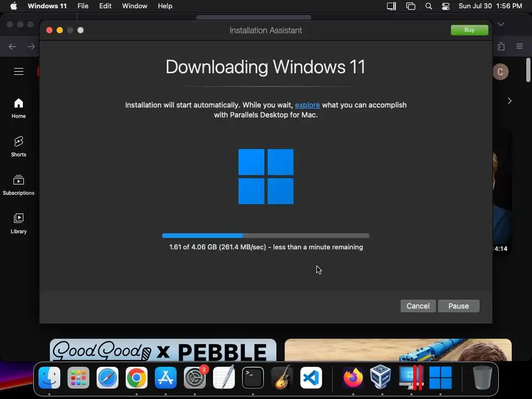Open the Trash in the Dock

point(483,378)
